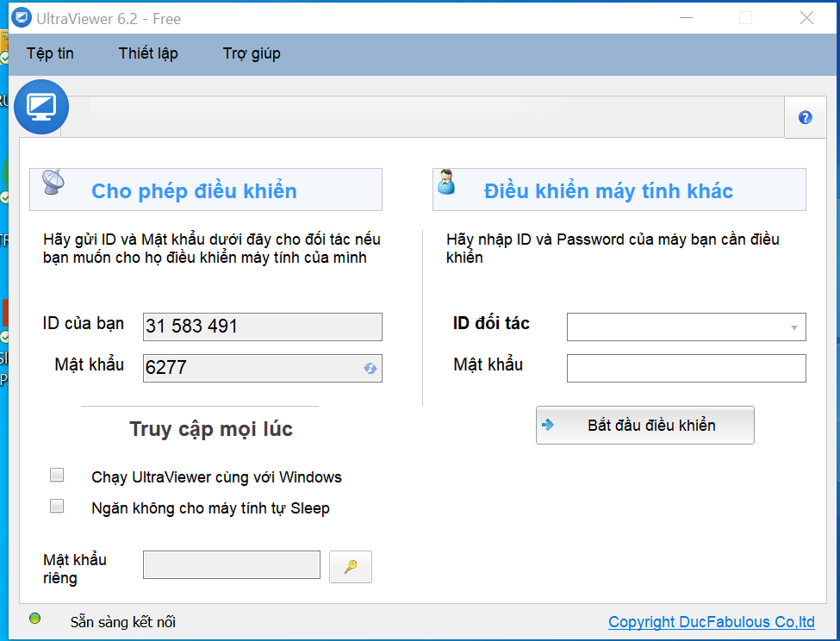Click the green connection status indicator
Screen dimensions: 840x641
pyautogui.click(x=34, y=619)
